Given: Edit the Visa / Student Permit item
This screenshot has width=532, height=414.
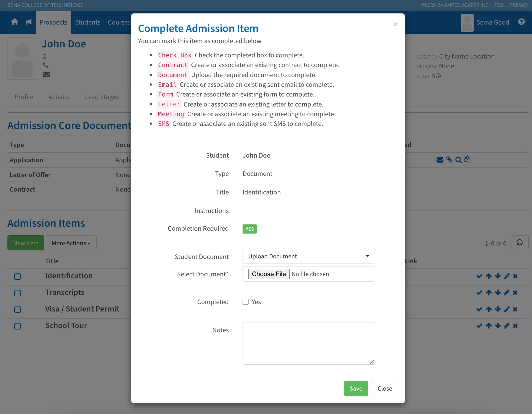Looking at the screenshot, I should pyautogui.click(x=507, y=309).
